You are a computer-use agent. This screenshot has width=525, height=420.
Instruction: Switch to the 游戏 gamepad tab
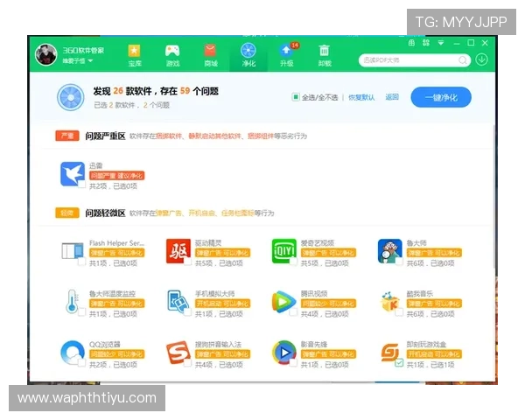click(x=172, y=55)
